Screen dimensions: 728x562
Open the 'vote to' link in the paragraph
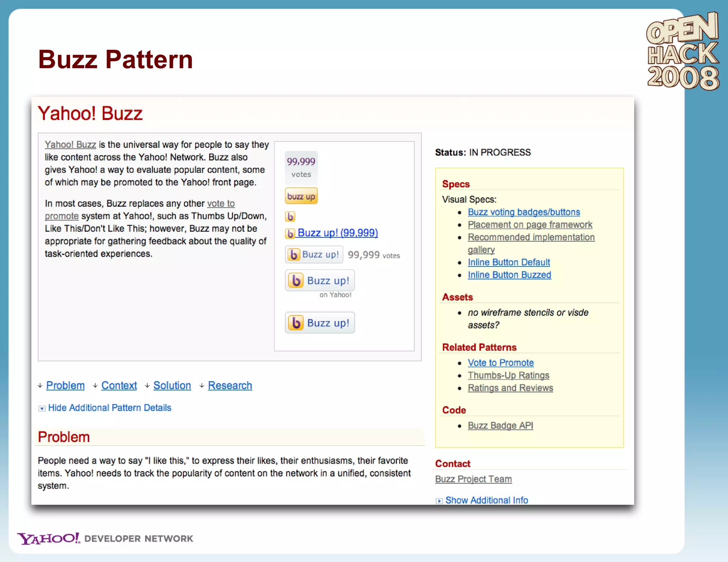pyautogui.click(x=221, y=204)
